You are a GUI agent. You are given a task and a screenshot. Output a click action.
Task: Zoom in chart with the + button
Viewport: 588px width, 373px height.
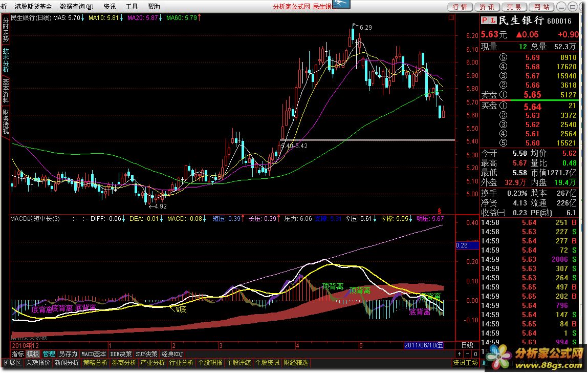(460, 354)
